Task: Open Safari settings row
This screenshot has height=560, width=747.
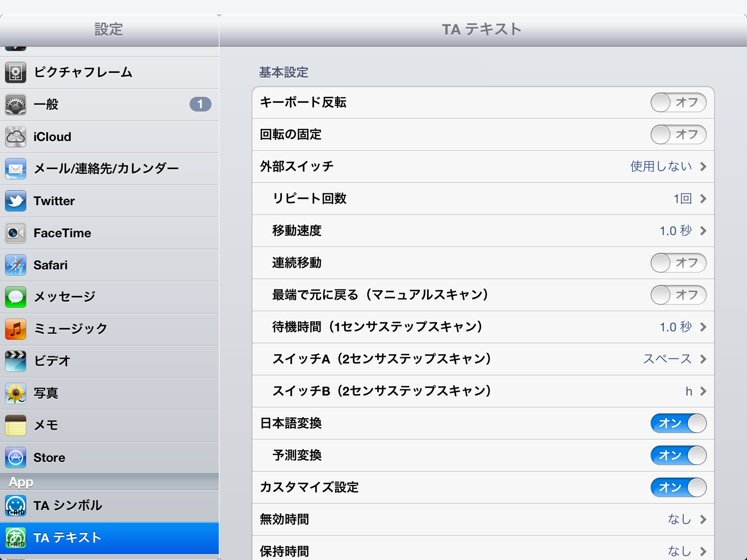Action: pos(109,265)
